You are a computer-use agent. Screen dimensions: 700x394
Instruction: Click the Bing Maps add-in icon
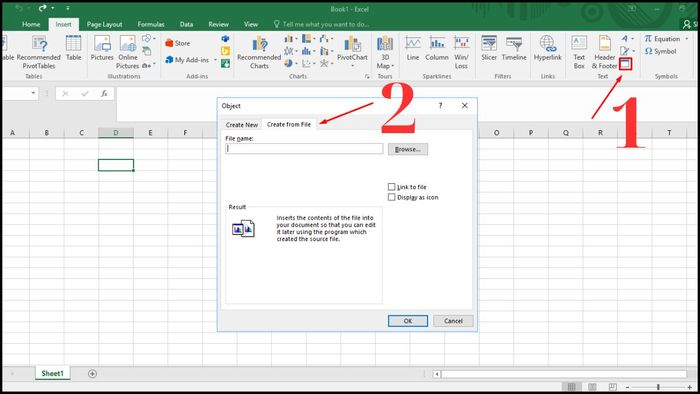click(225, 51)
